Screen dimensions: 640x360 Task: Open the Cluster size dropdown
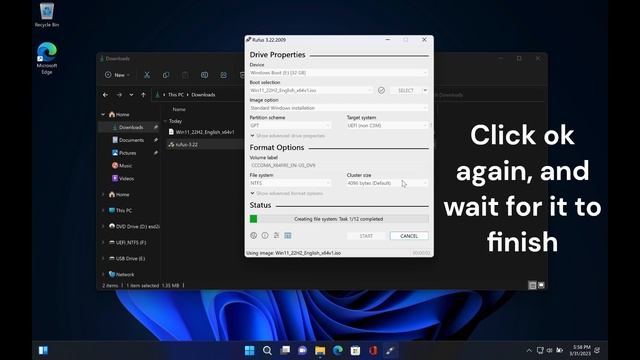[x=387, y=183]
